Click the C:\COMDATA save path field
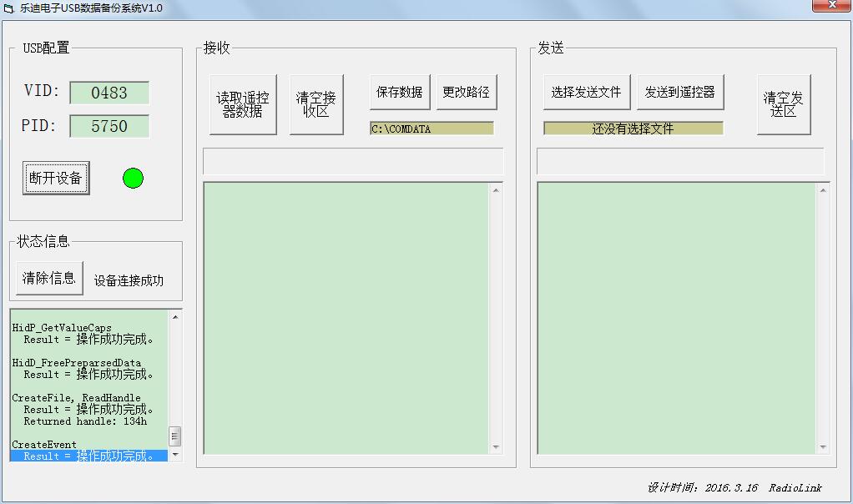Viewport: 853px width, 504px height. 432,129
